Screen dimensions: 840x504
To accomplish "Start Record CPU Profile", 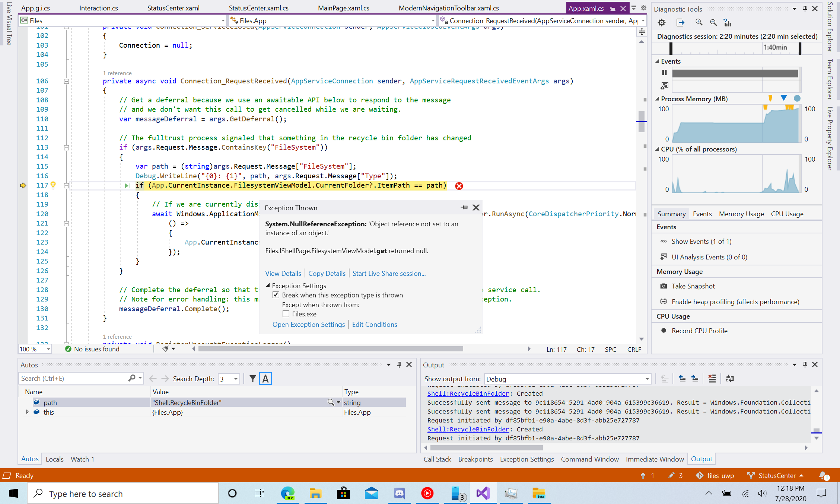I will click(x=699, y=331).
